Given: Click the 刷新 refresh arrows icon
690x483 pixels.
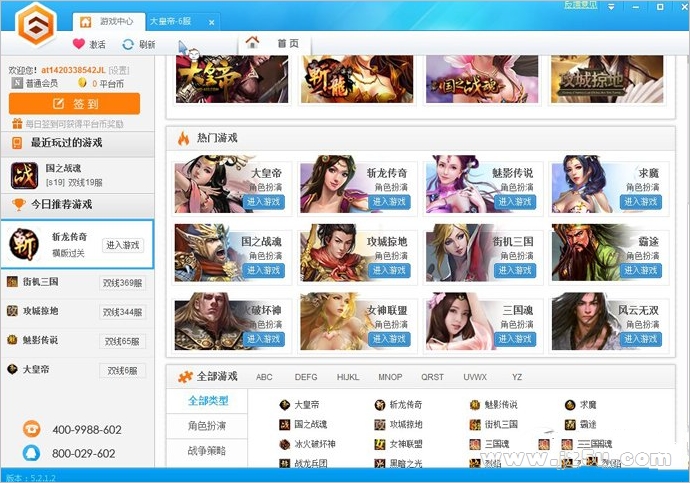Looking at the screenshot, I should click(x=128, y=44).
